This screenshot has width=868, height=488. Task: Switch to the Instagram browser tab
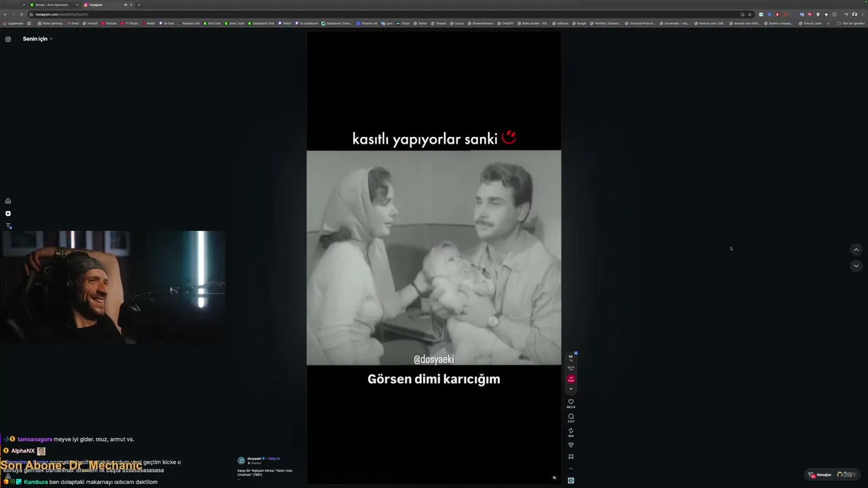coord(102,5)
